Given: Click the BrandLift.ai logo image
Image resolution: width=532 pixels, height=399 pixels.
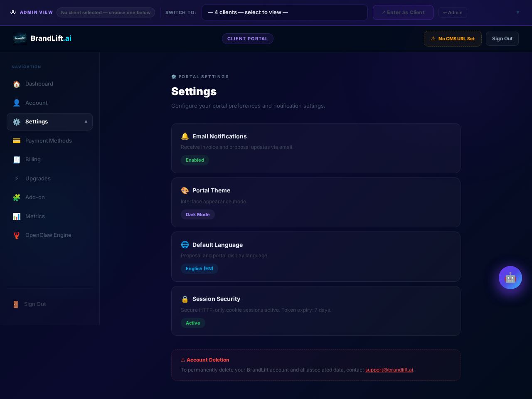Looking at the screenshot, I should pos(20,38).
